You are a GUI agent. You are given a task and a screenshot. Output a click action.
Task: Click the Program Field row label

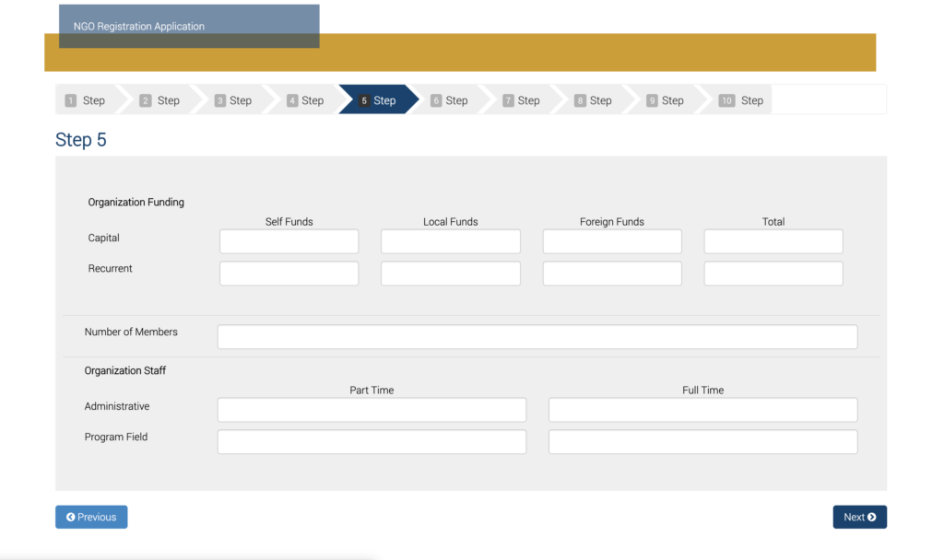[x=116, y=437]
